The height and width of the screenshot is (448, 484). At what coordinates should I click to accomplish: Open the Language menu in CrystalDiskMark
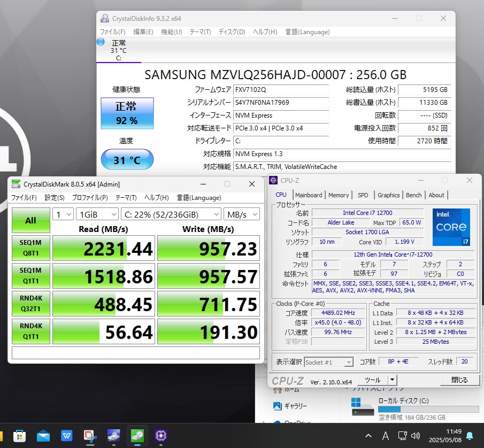(199, 197)
